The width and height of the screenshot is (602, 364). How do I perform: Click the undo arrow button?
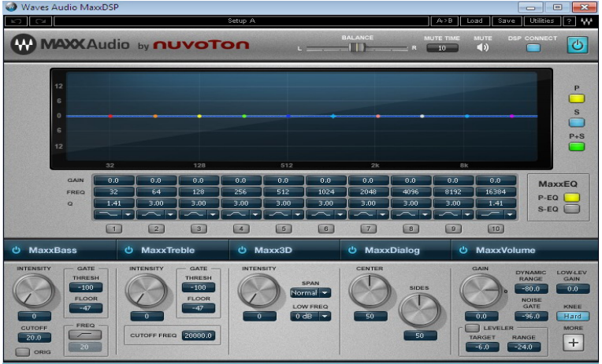tap(16, 20)
